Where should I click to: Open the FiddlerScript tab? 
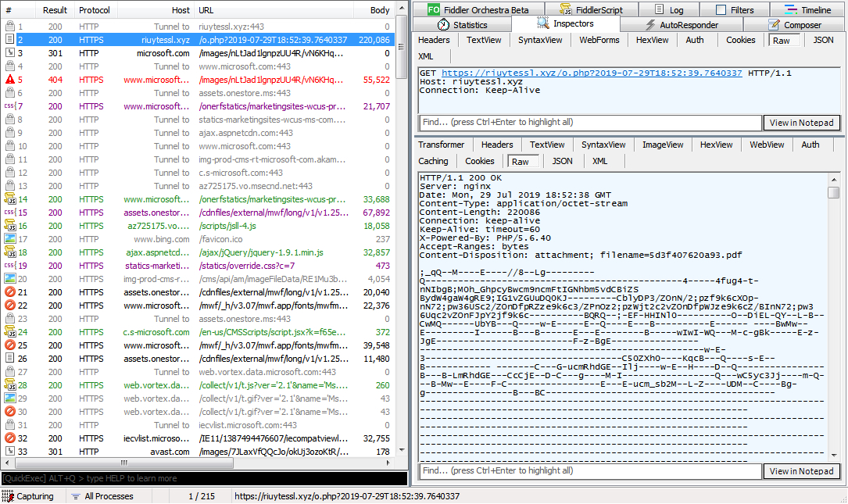pyautogui.click(x=591, y=9)
